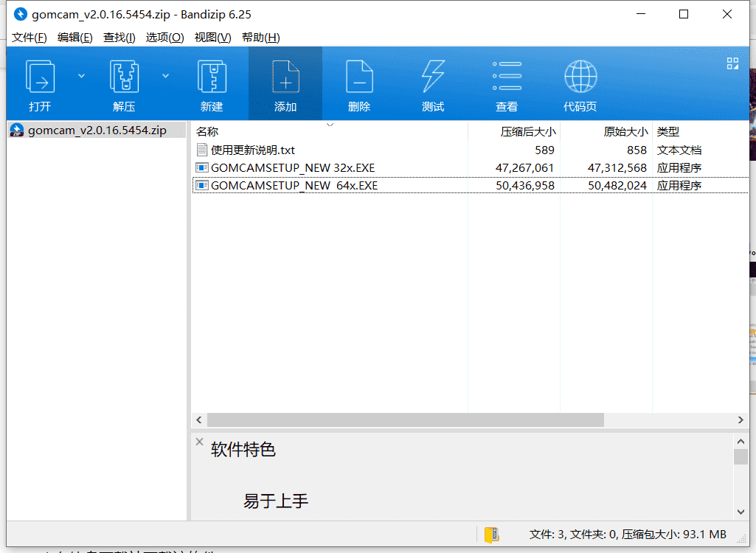Viewport: 756px width, 553px height.
Task: Open the 文件(F) menu
Action: (30, 38)
